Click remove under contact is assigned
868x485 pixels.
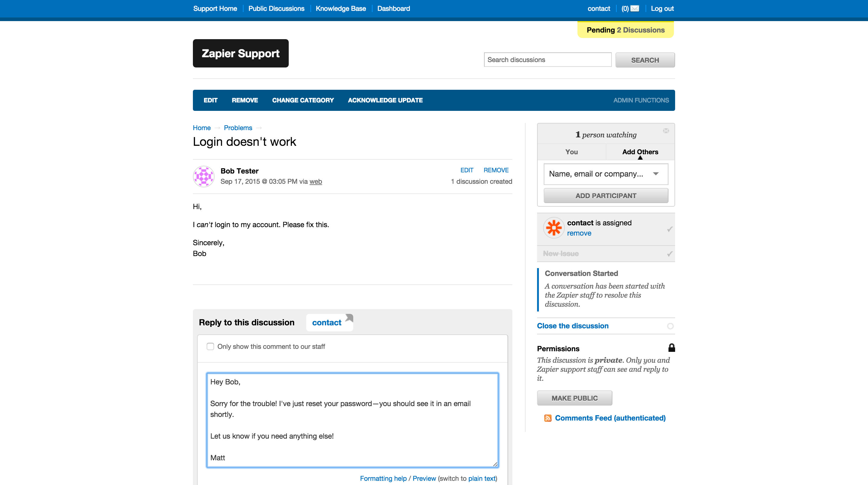579,233
